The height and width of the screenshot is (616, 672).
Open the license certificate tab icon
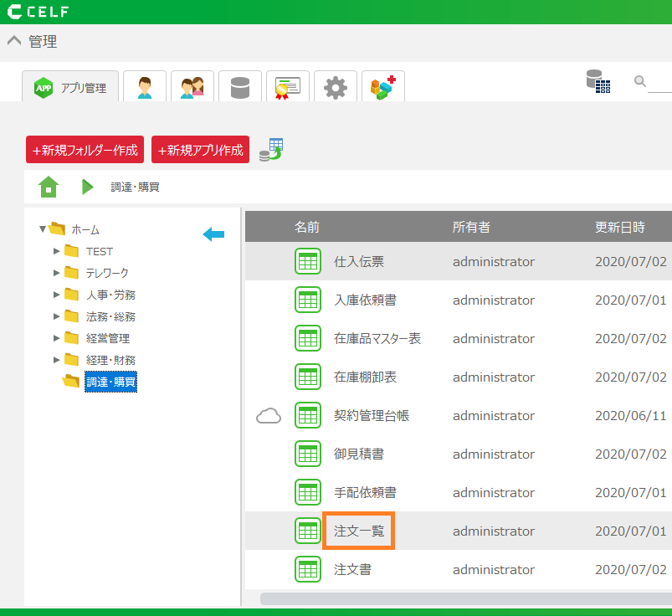point(288,87)
